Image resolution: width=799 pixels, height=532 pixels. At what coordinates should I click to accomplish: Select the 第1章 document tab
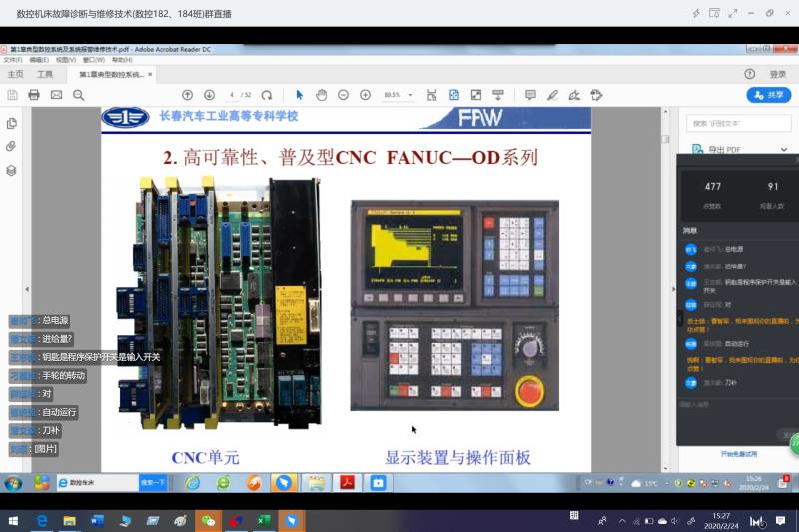pyautogui.click(x=111, y=74)
